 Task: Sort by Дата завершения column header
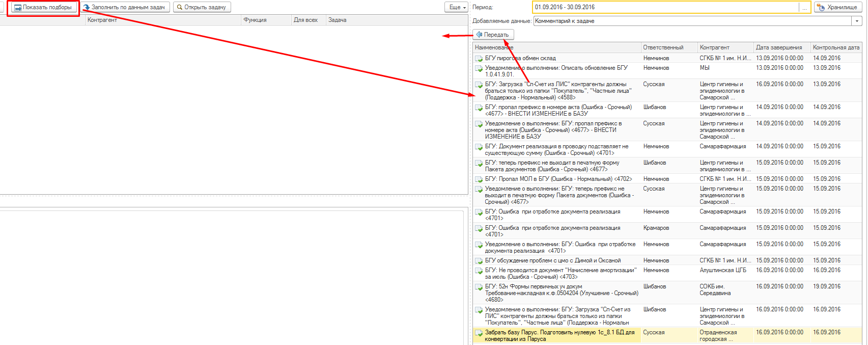pos(778,47)
